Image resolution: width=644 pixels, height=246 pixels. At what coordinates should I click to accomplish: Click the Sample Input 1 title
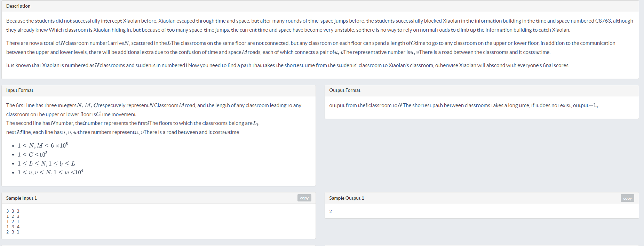click(22, 198)
